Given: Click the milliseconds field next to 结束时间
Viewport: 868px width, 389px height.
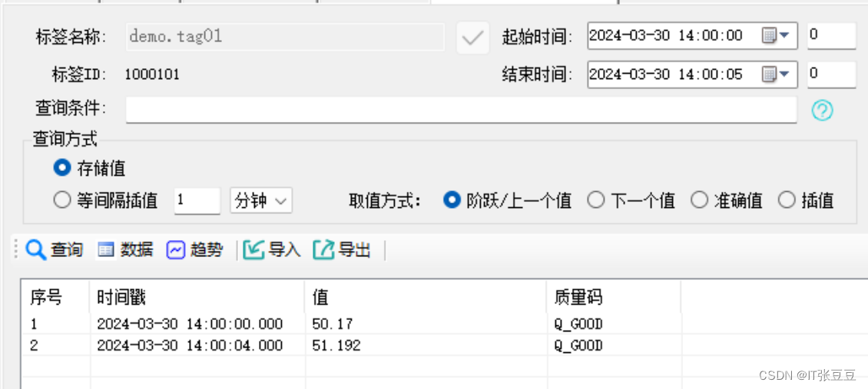Looking at the screenshot, I should pyautogui.click(x=832, y=74).
